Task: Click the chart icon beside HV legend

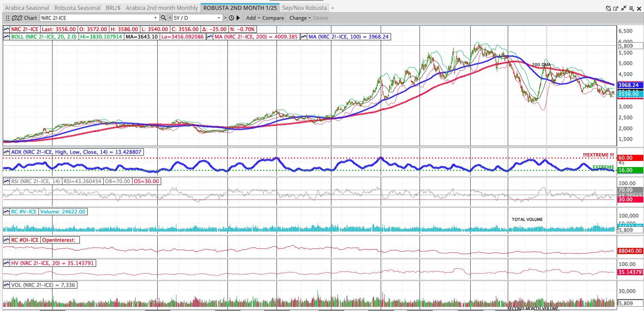Action: click(6, 263)
